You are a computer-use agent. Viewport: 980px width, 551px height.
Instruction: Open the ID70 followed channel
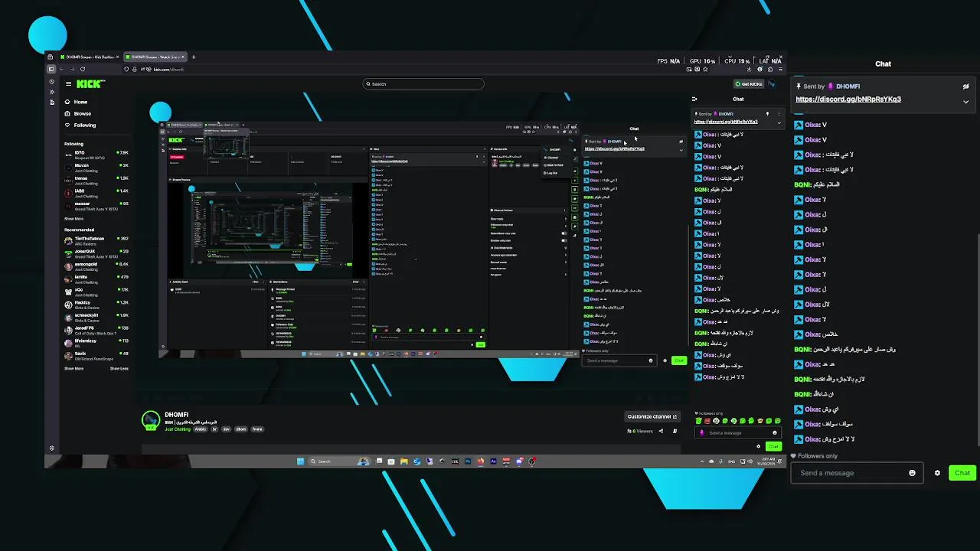(x=96, y=155)
